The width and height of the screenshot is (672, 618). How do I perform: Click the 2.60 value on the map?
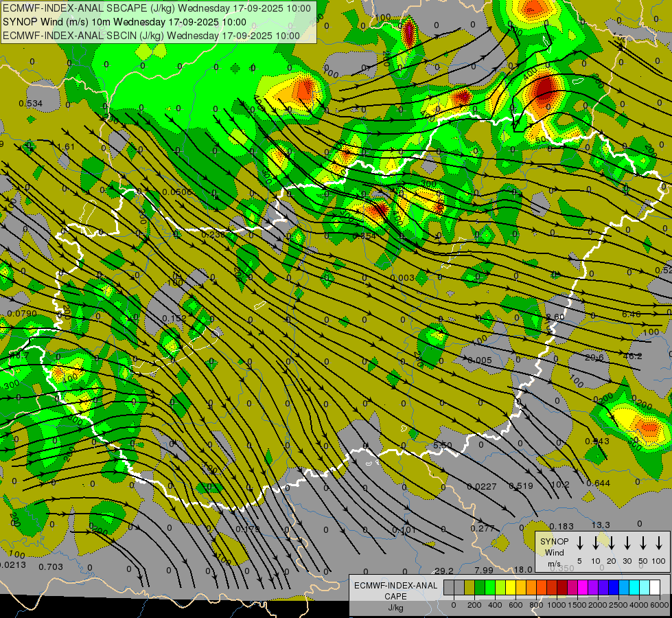555,317
